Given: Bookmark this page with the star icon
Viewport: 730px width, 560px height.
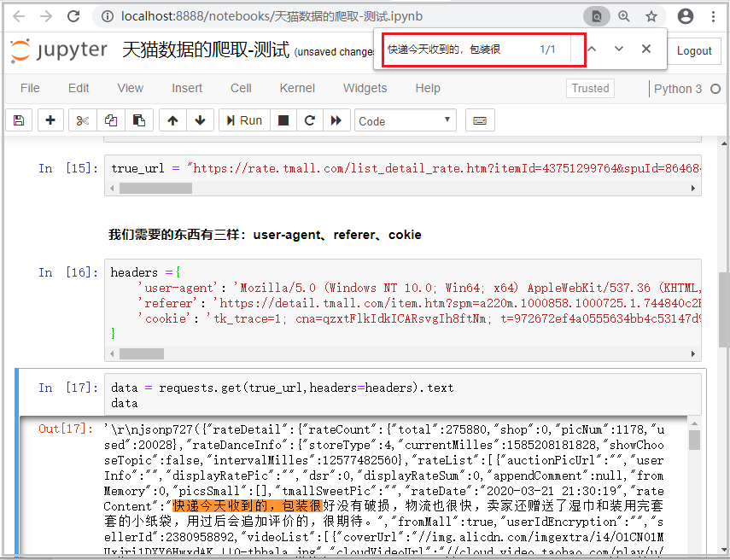Looking at the screenshot, I should pyautogui.click(x=651, y=16).
